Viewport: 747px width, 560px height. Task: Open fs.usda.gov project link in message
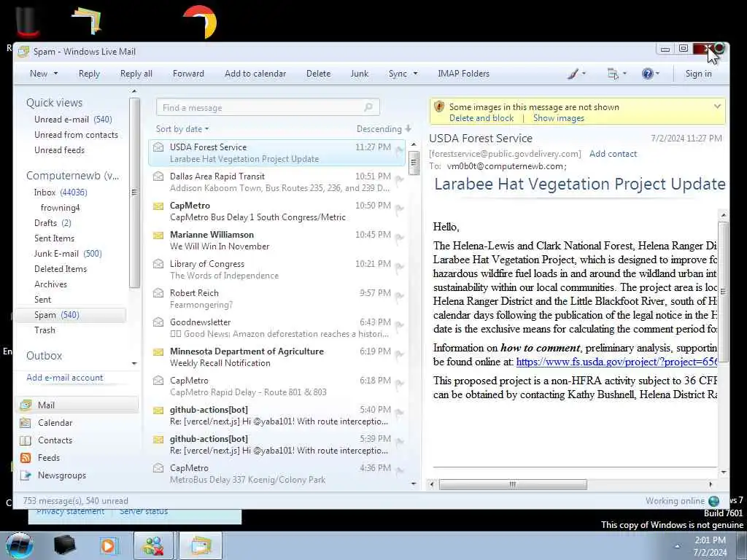coord(616,362)
